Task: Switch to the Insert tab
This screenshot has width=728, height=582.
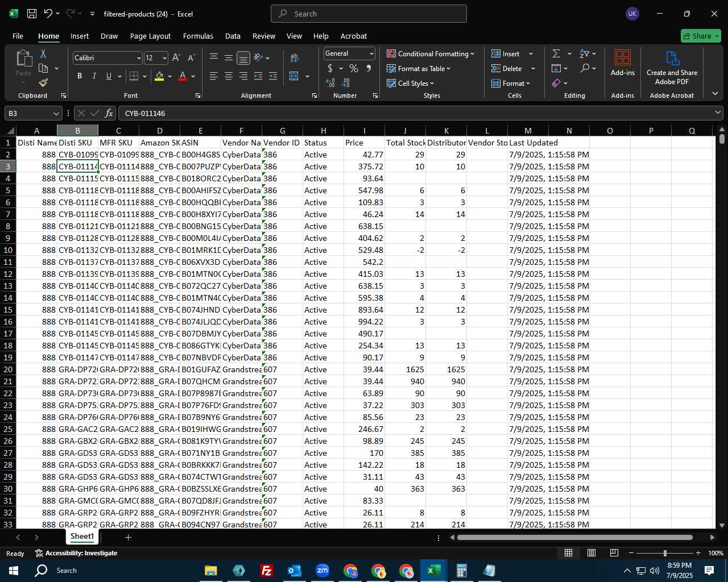Action: [x=80, y=36]
